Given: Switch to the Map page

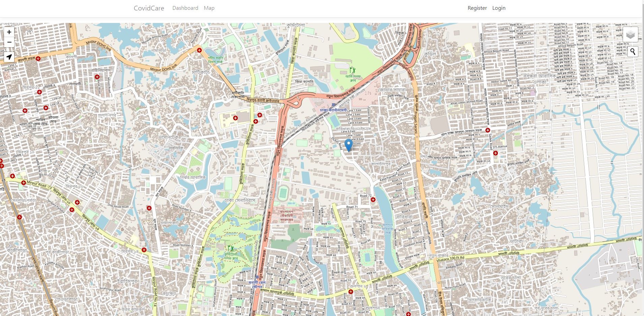Looking at the screenshot, I should pos(209,8).
